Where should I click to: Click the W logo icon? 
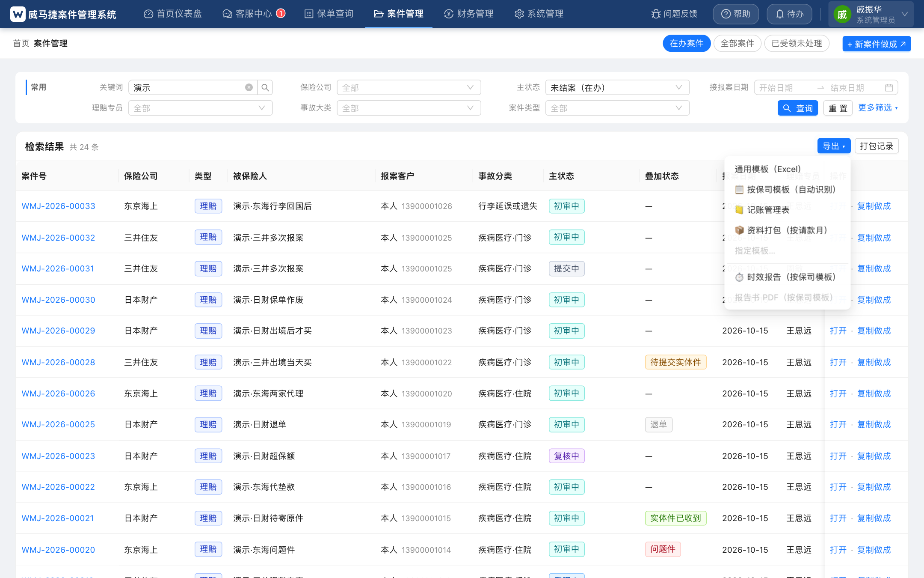[18, 14]
